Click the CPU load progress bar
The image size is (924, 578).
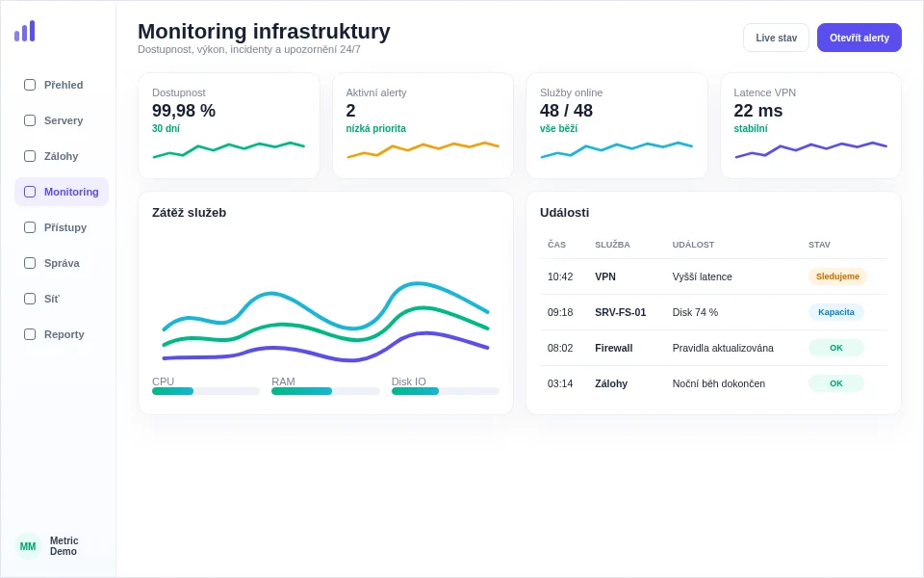[x=206, y=391]
